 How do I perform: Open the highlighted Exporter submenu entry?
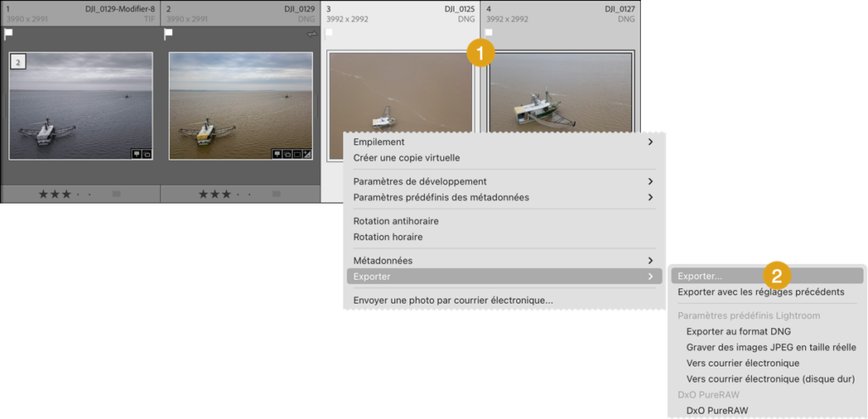click(x=504, y=277)
